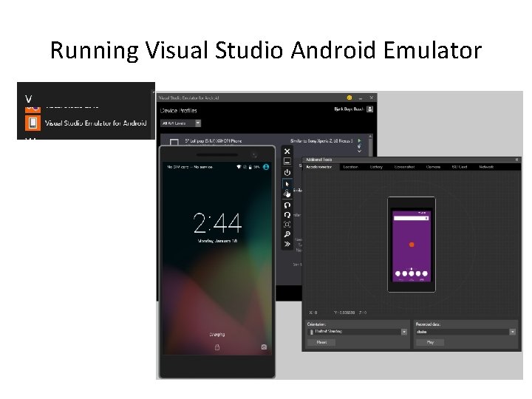Image resolution: width=532 pixels, height=399 pixels.
Task: Rotate emulator right
Action: click(287, 215)
